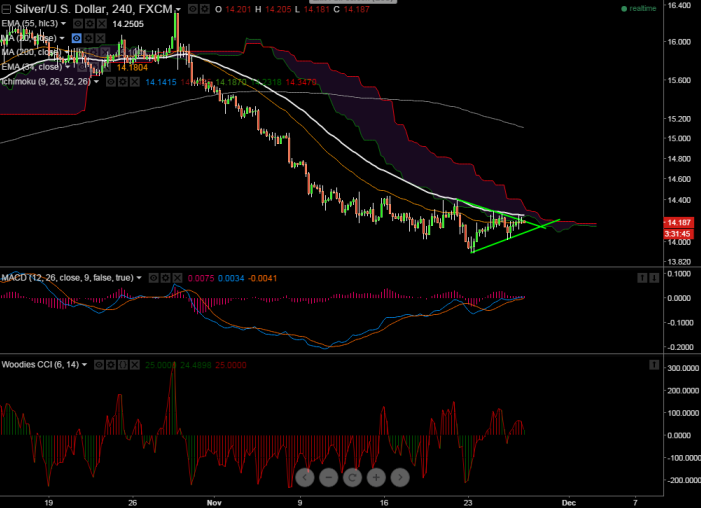Select the Woodies CCI value 24.4898

(196, 365)
